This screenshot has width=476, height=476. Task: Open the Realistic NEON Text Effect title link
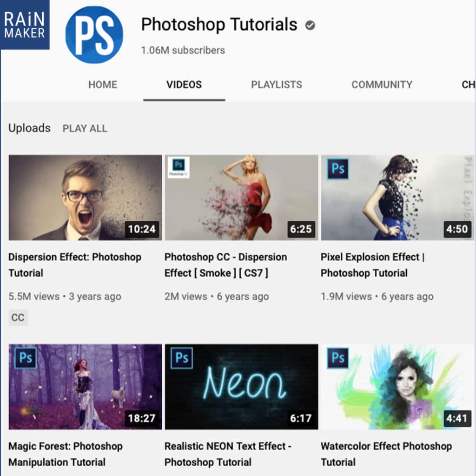(228, 454)
